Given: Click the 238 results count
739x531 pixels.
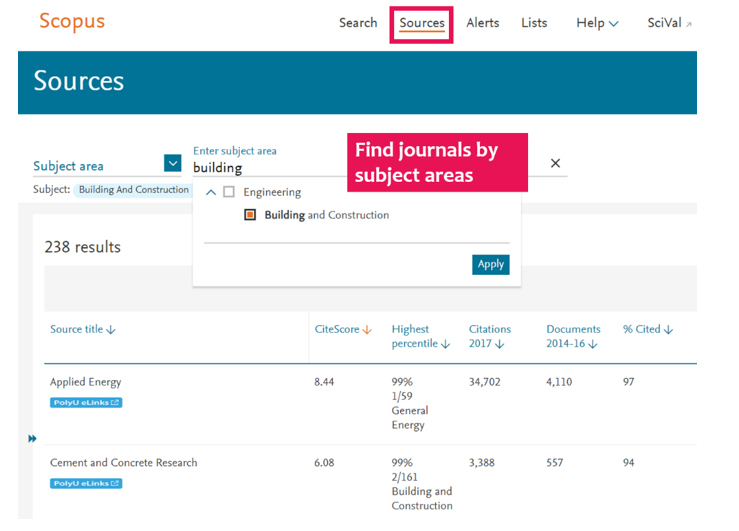Looking at the screenshot, I should pyautogui.click(x=82, y=247).
